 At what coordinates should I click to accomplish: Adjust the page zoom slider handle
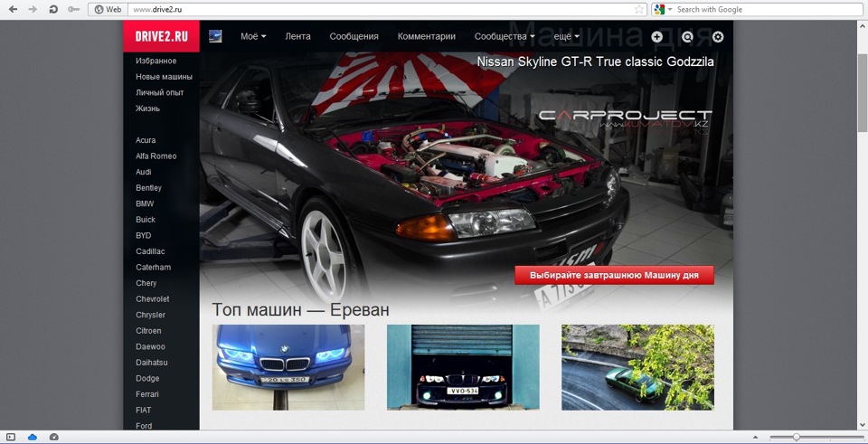(796, 438)
